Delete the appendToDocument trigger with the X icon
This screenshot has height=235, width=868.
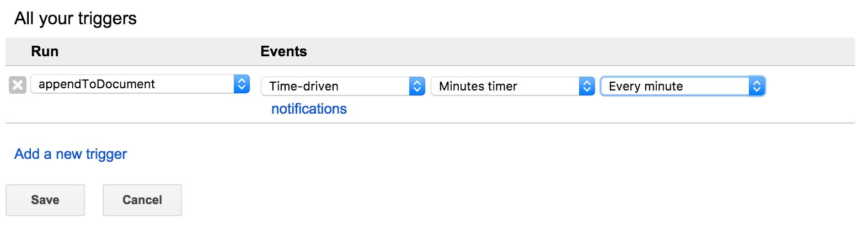click(x=18, y=85)
